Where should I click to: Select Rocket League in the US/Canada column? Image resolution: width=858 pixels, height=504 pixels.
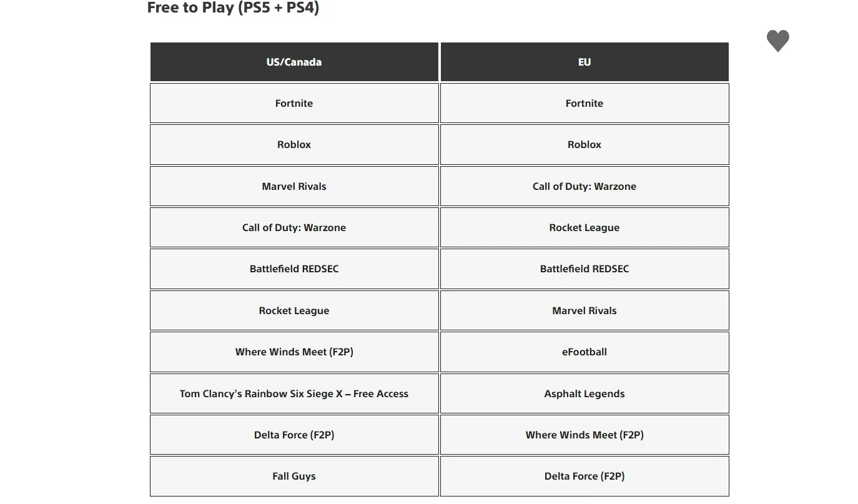(x=294, y=310)
